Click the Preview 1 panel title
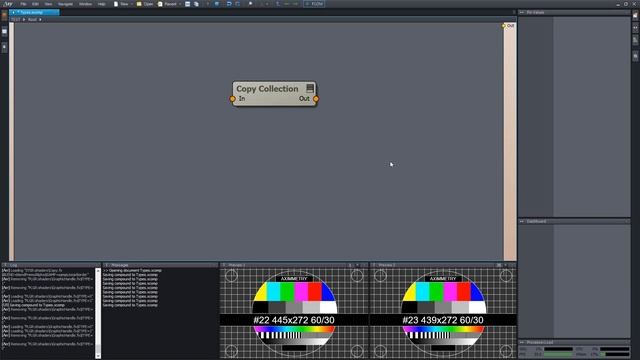Viewport: 640px width, 360px height. point(237,265)
